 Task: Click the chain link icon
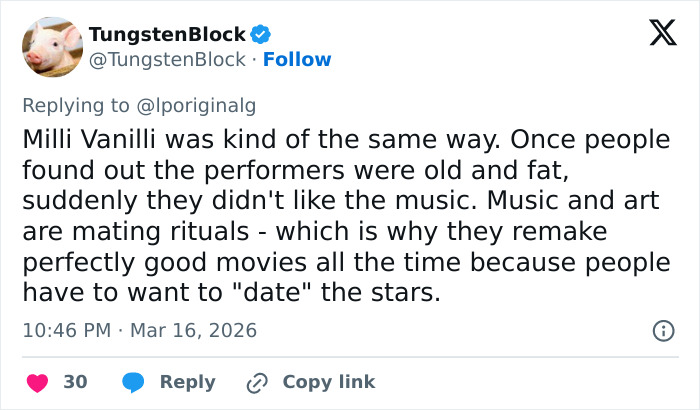(257, 382)
